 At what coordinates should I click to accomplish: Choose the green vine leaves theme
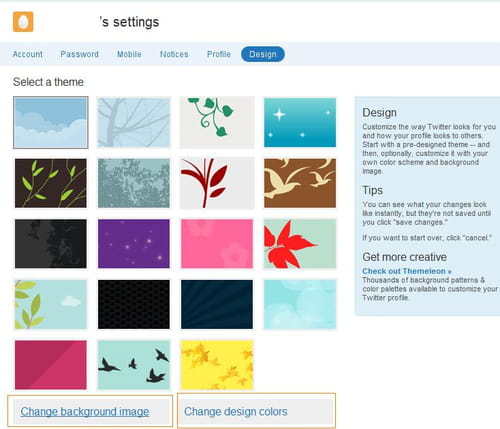point(217,122)
